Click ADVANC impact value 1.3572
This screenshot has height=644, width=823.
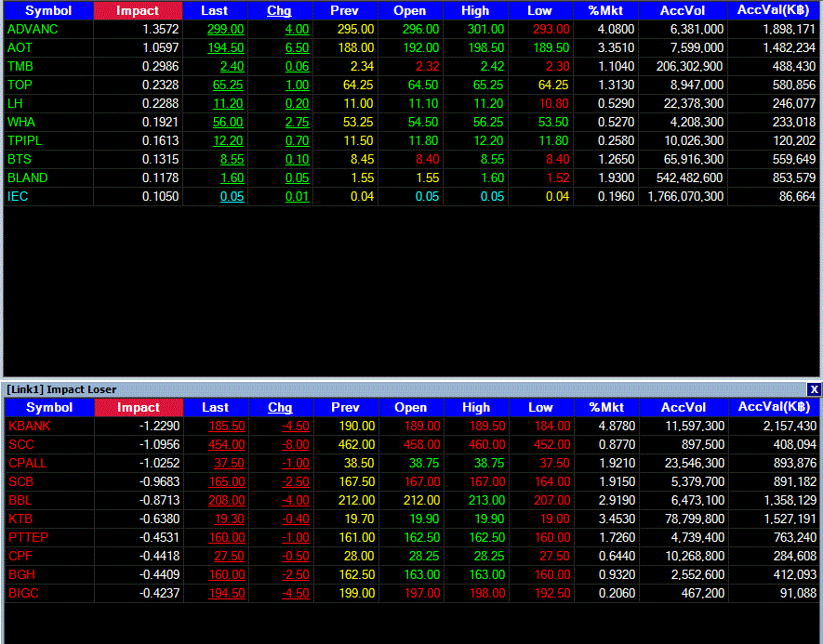tap(161, 30)
